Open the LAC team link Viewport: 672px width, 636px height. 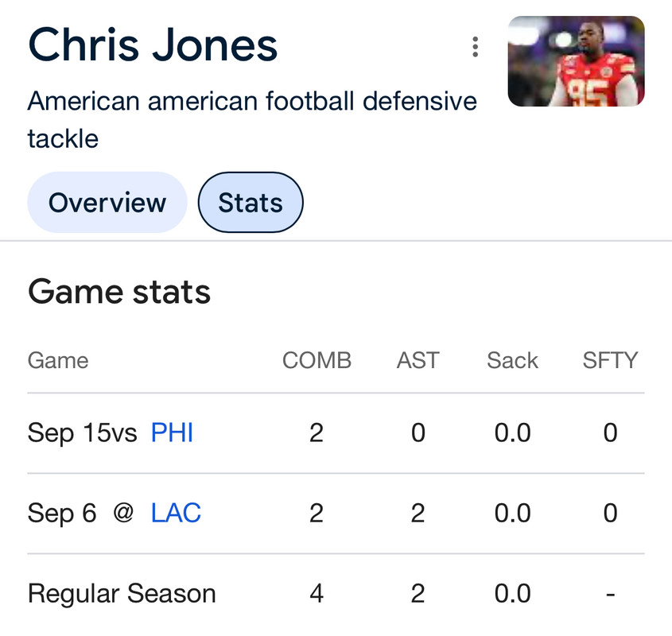[x=176, y=513]
